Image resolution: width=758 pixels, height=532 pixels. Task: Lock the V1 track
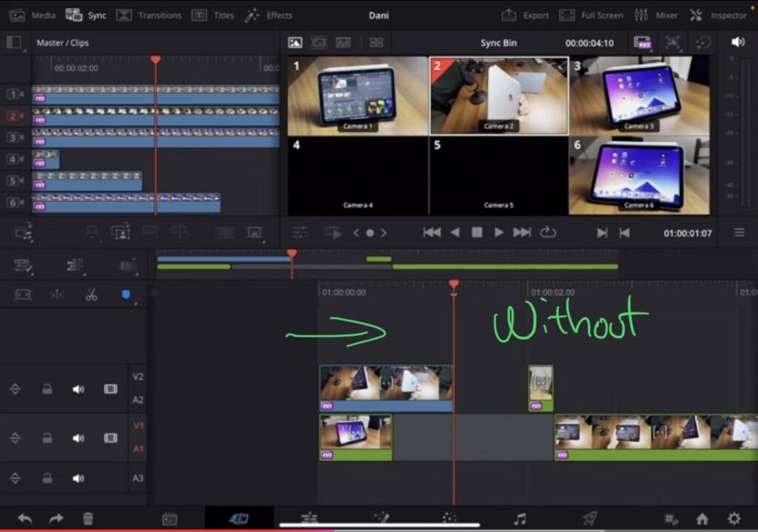[47, 437]
